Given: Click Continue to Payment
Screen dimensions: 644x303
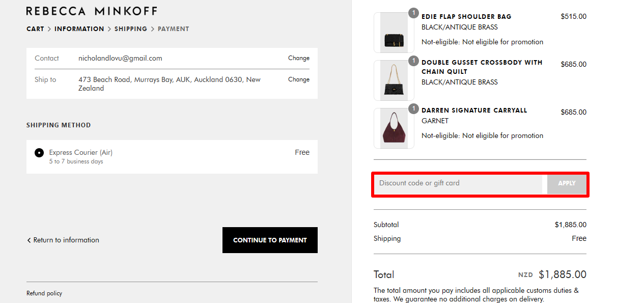Looking at the screenshot, I should pos(270,240).
